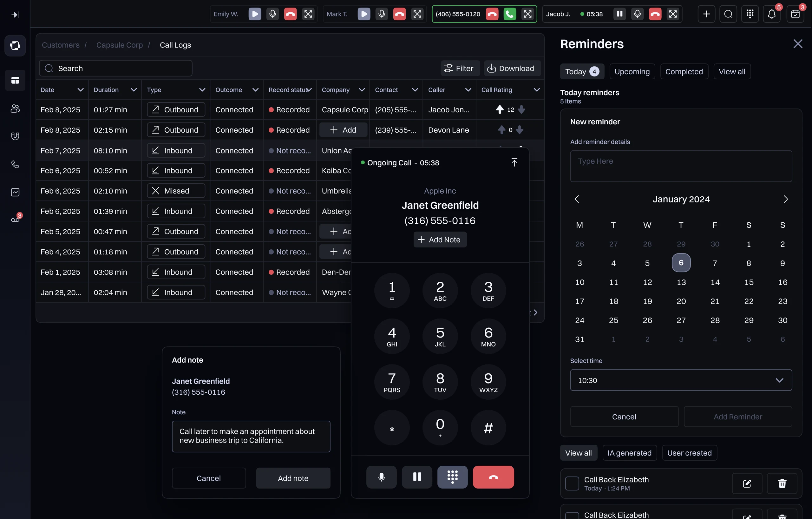Expand the Duration column dropdown

tap(134, 90)
